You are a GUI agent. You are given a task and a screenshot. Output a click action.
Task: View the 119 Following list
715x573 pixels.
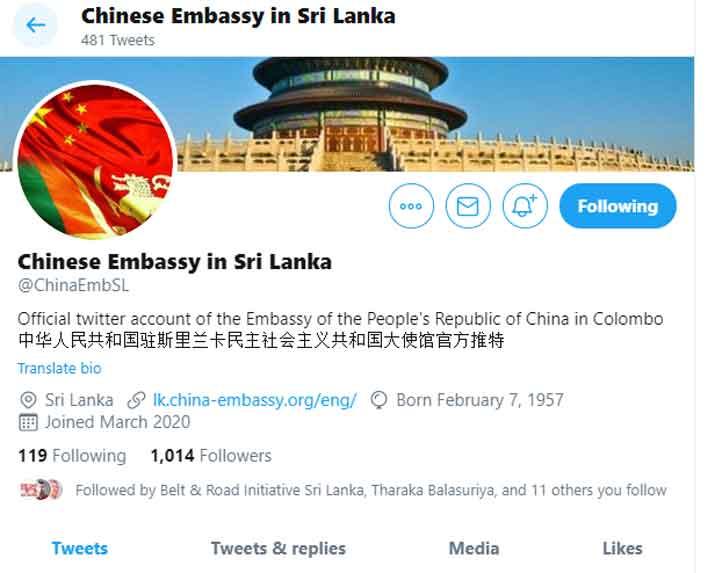coord(72,456)
